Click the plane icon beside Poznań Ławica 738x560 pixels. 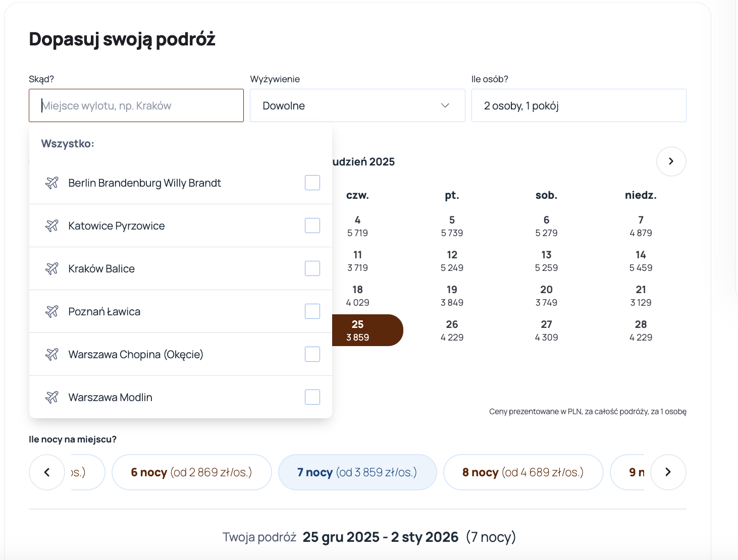click(52, 311)
